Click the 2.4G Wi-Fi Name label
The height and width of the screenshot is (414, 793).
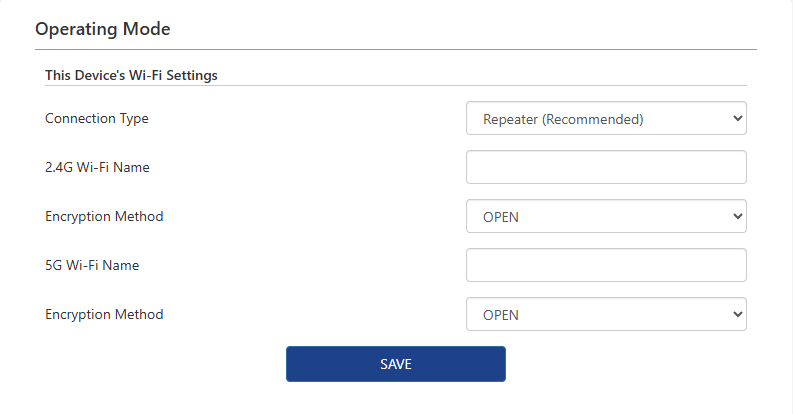97,167
